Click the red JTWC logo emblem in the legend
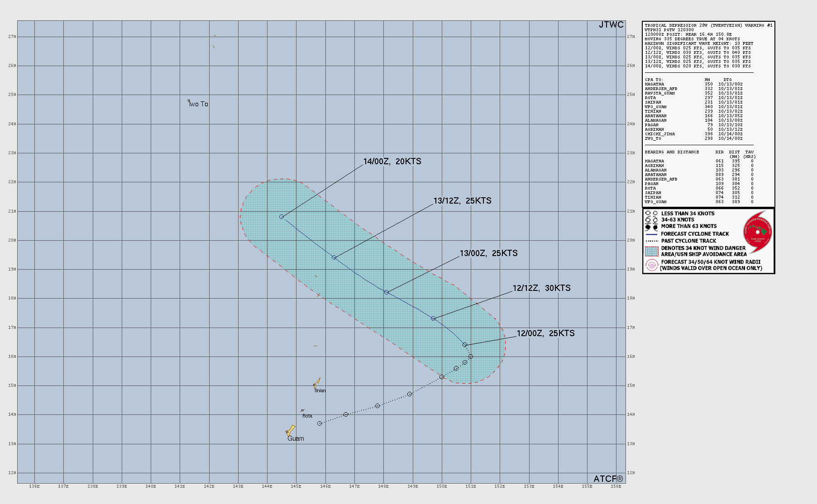The image size is (817, 504). [757, 232]
